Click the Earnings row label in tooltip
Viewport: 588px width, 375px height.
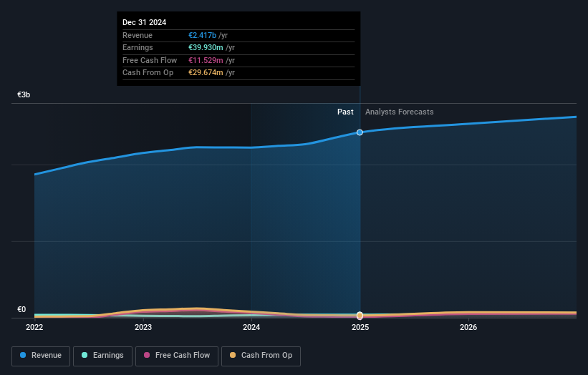138,47
